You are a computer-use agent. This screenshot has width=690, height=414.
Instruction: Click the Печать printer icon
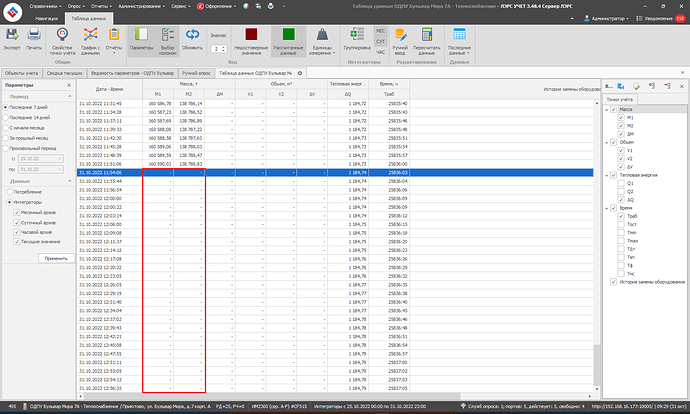click(x=34, y=35)
